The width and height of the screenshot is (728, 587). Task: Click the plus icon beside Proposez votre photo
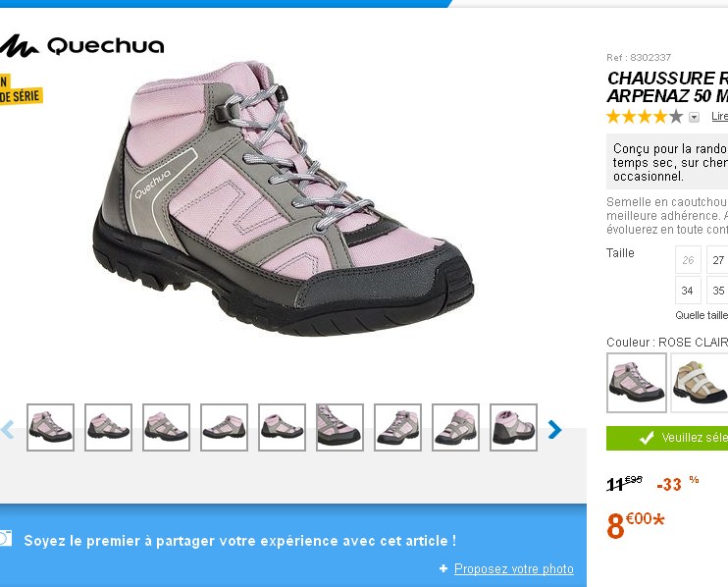point(443,568)
